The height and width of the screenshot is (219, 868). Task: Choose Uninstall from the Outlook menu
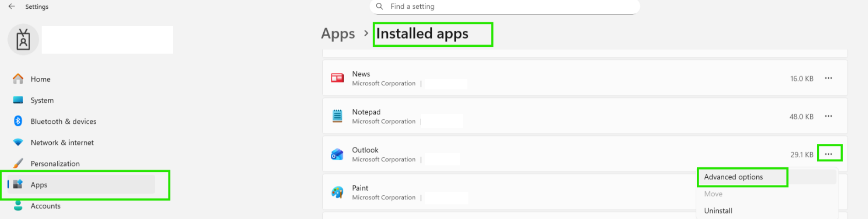(718, 211)
